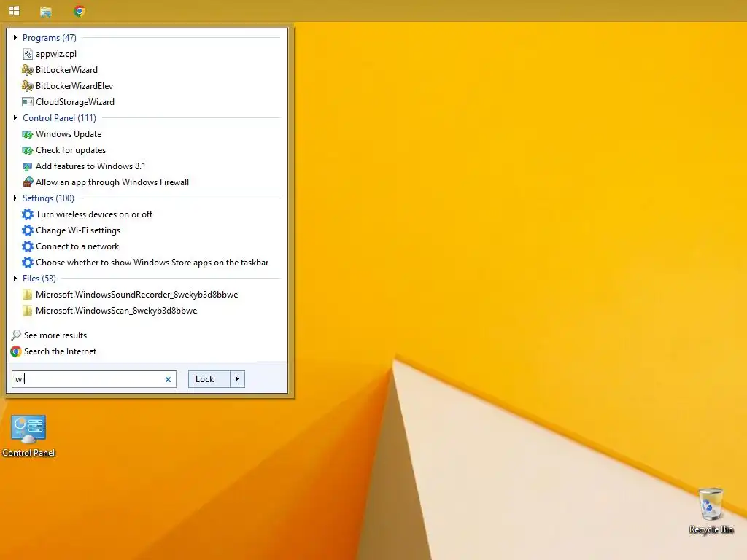Click gear icon beside Turn wireless devices
This screenshot has height=560, width=747.
pos(28,214)
